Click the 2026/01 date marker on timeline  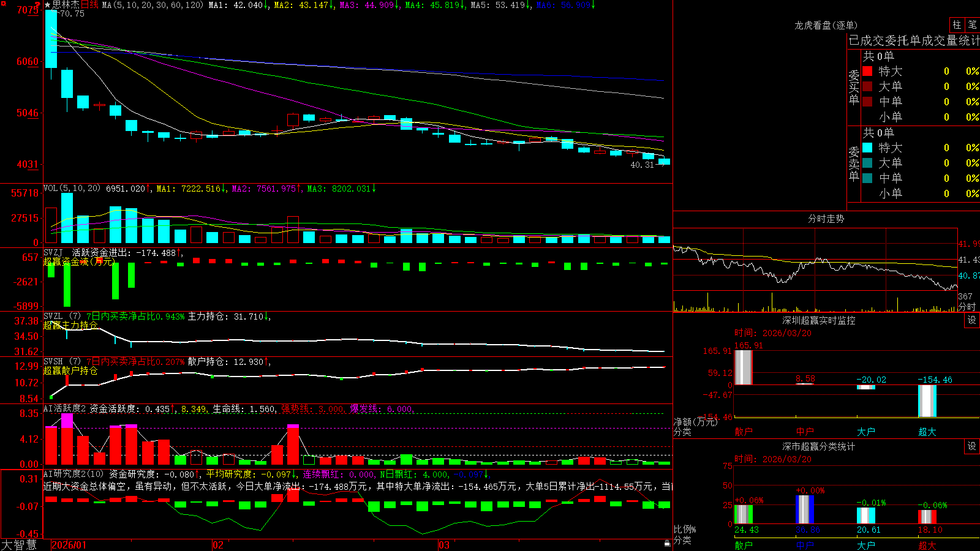69,545
